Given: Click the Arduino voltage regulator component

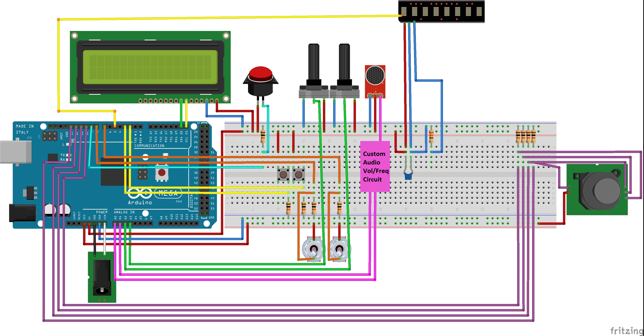Looking at the screenshot, I should coord(30,193).
